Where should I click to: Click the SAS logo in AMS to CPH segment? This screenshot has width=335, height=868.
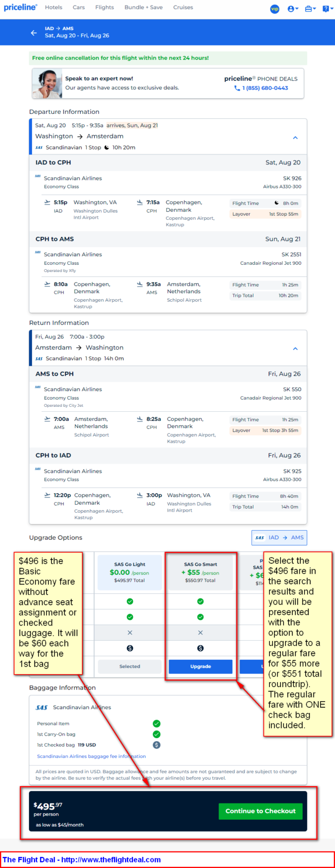(37, 387)
